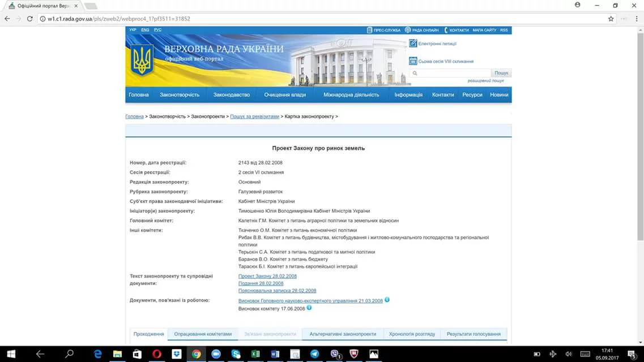Select the Опрацювання комітетами tab
The width and height of the screenshot is (644, 362).
[x=203, y=334]
